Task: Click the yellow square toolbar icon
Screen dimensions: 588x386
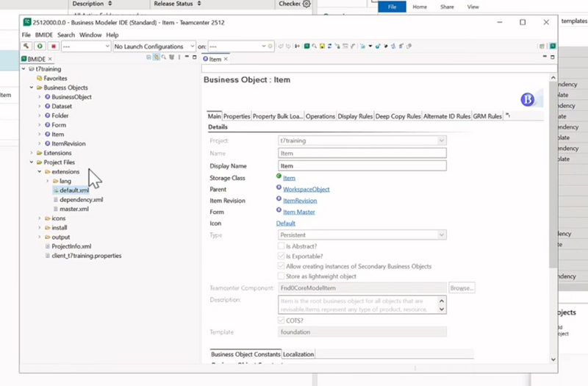Action: (322, 46)
